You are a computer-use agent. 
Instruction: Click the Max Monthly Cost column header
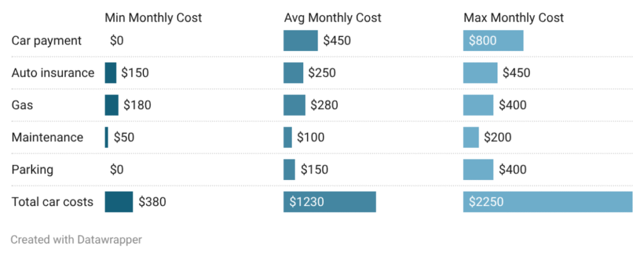coord(513,18)
